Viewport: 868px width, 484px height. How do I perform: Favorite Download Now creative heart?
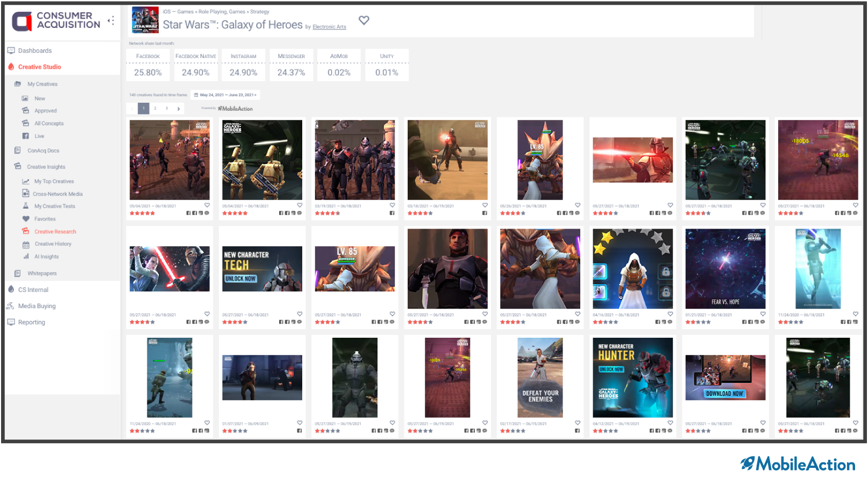[763, 423]
